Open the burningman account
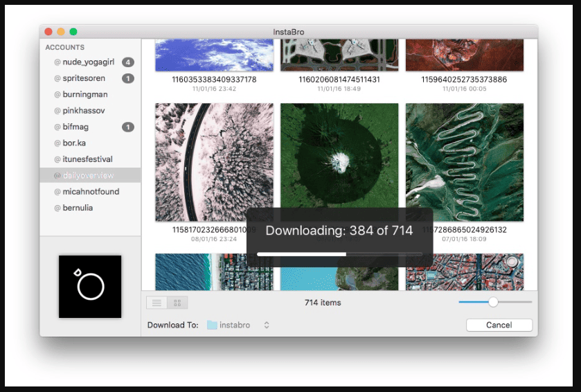Viewport: 581px width, 392px height. click(x=90, y=94)
